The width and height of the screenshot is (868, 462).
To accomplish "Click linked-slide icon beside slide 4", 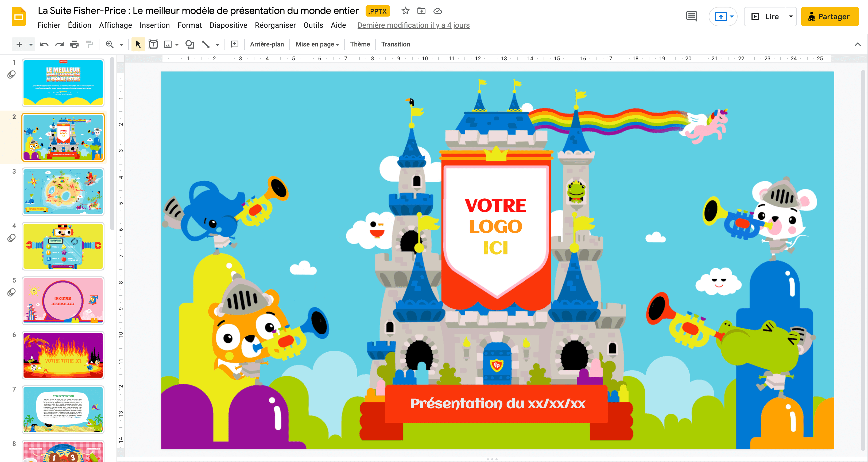I will (11, 238).
